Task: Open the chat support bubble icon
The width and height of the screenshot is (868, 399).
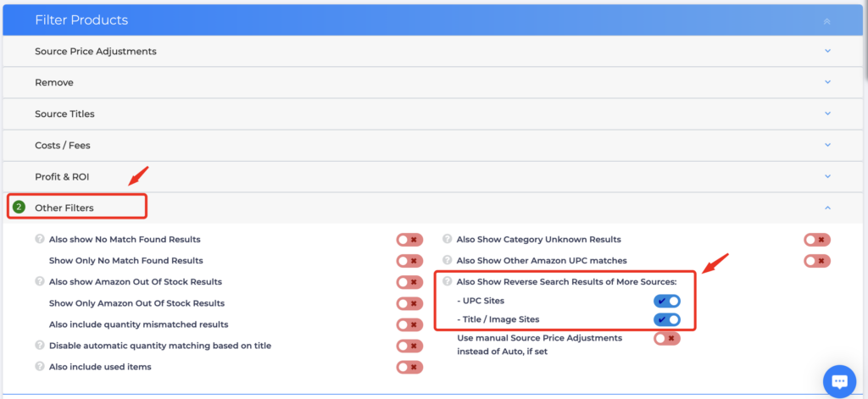Action: (x=840, y=381)
